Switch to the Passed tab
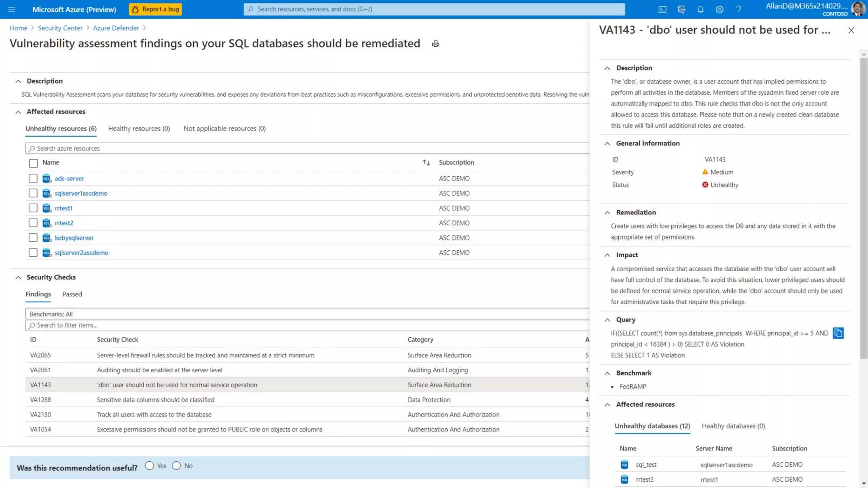The height and width of the screenshot is (488, 868). 72,294
